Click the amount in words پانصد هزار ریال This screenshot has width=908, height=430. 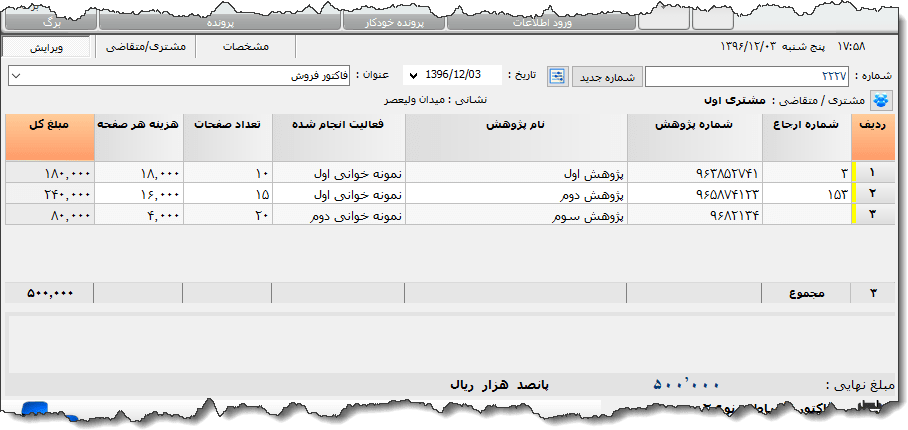[499, 385]
